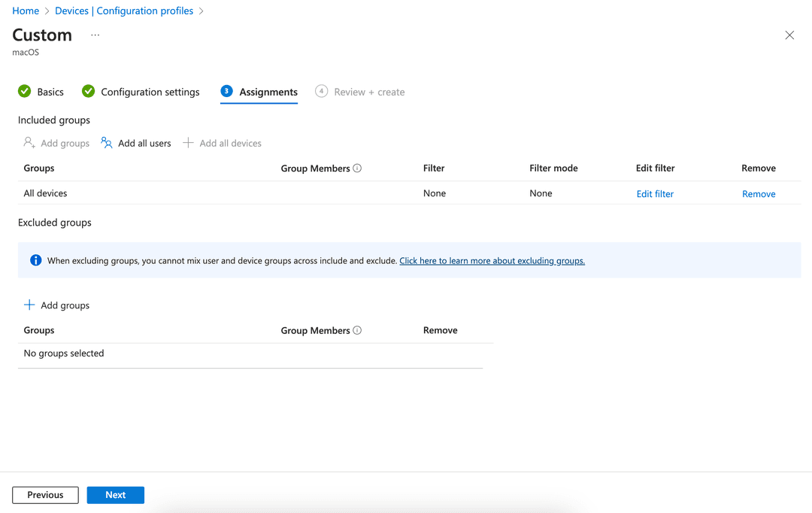Click Edit filter for All devices
The height and width of the screenshot is (513, 812).
pyautogui.click(x=654, y=193)
